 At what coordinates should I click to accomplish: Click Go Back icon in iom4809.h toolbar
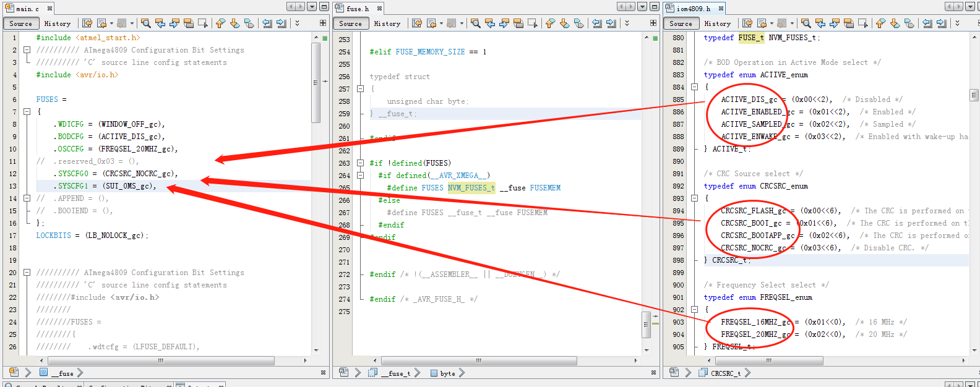point(762,23)
